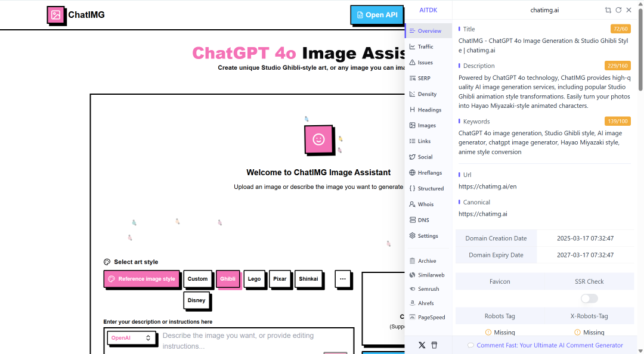Click the PageSpeed gauge icon

[413, 317]
